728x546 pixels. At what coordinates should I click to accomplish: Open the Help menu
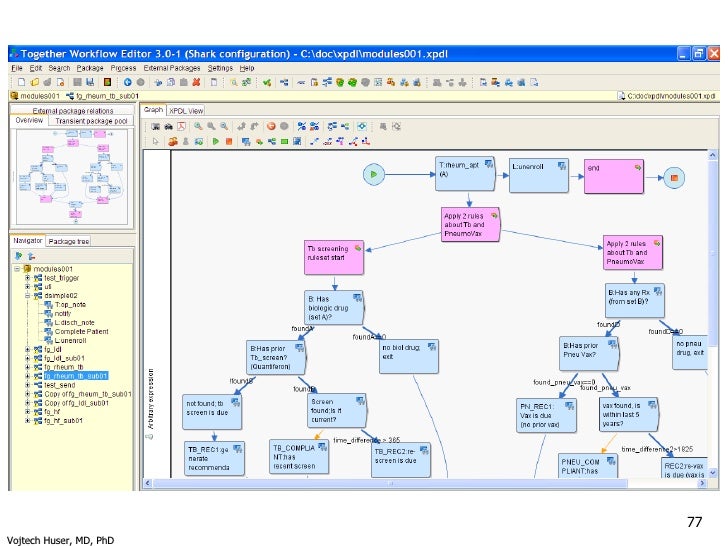coord(247,68)
